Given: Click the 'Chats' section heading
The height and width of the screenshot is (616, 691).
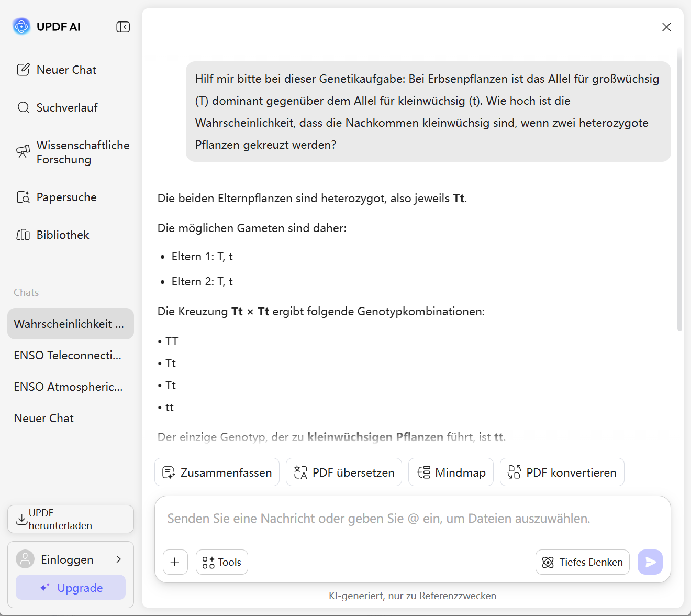Looking at the screenshot, I should [x=26, y=292].
